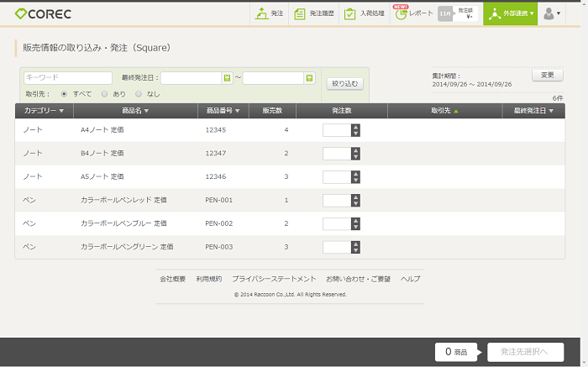Click the COREC logo
Image resolution: width=588 pixels, height=367 pixels.
point(45,13)
